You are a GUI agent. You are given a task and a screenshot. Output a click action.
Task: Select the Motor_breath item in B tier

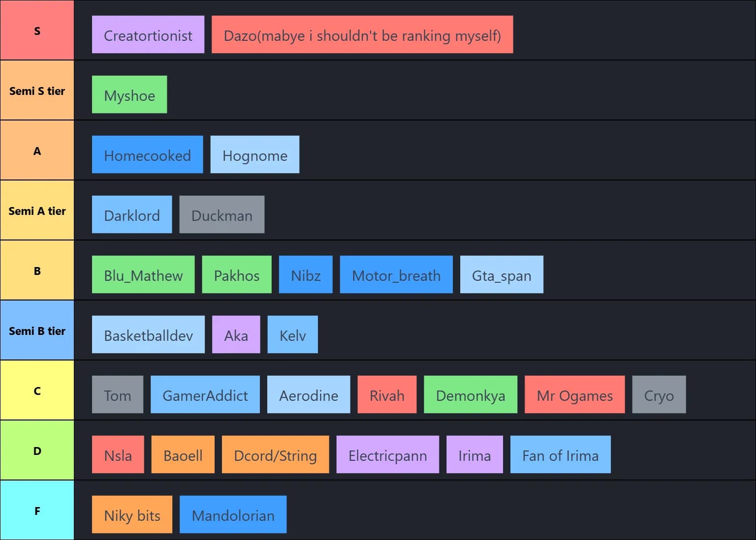pos(396,275)
